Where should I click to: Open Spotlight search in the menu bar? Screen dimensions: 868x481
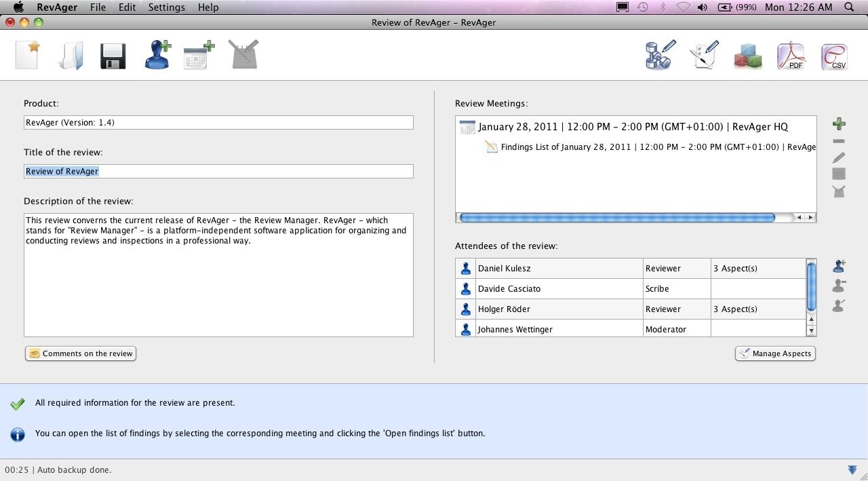(849, 7)
